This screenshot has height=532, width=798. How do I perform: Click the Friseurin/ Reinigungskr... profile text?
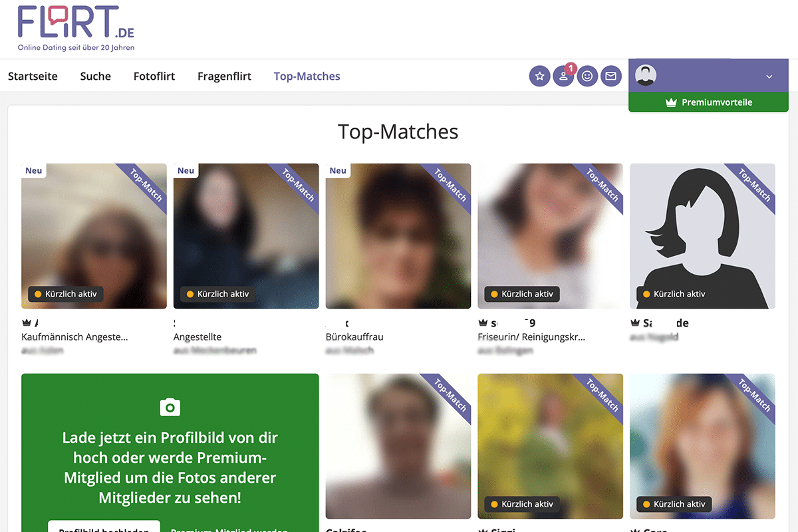pos(531,337)
